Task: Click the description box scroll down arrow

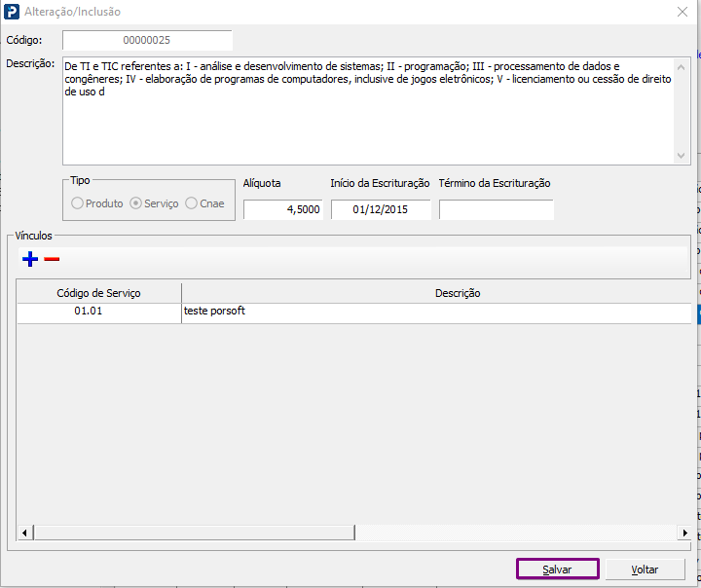Action: tap(681, 156)
